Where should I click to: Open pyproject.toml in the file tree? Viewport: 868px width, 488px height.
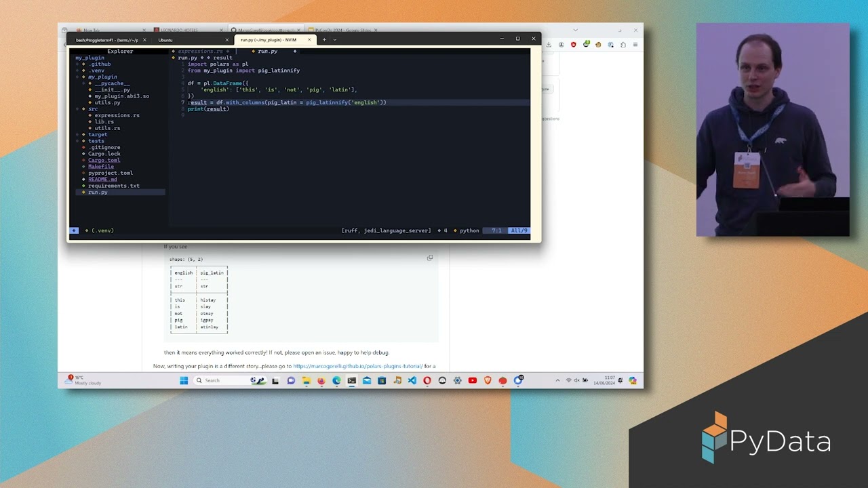tap(110, 173)
